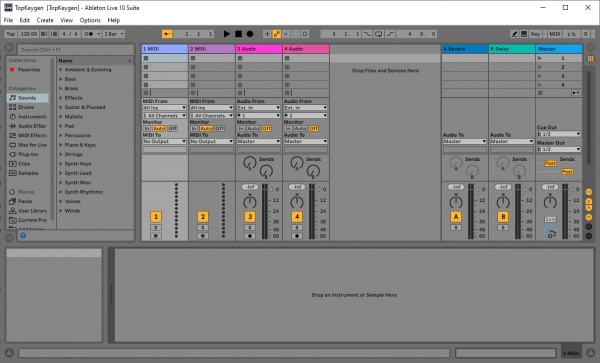Open the View menu
The height and width of the screenshot is (363, 600).
coord(66,20)
